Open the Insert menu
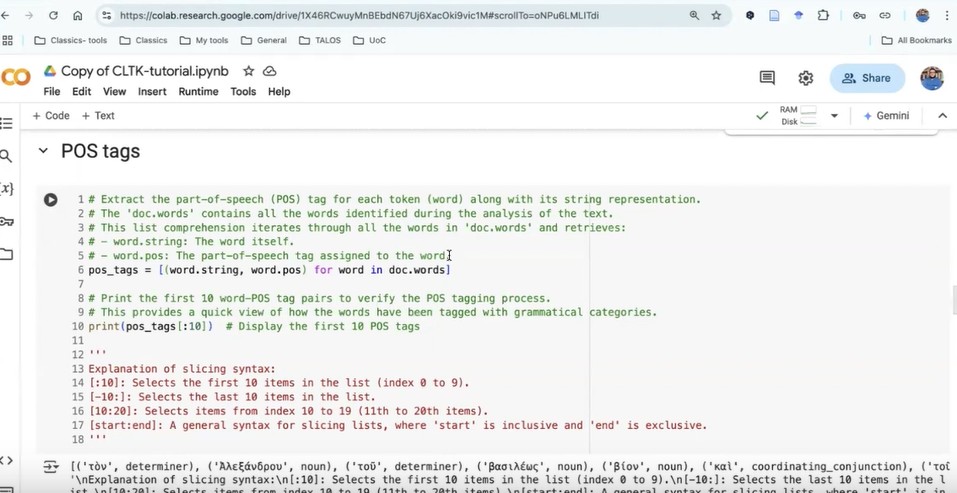Image resolution: width=957 pixels, height=493 pixels. click(152, 91)
